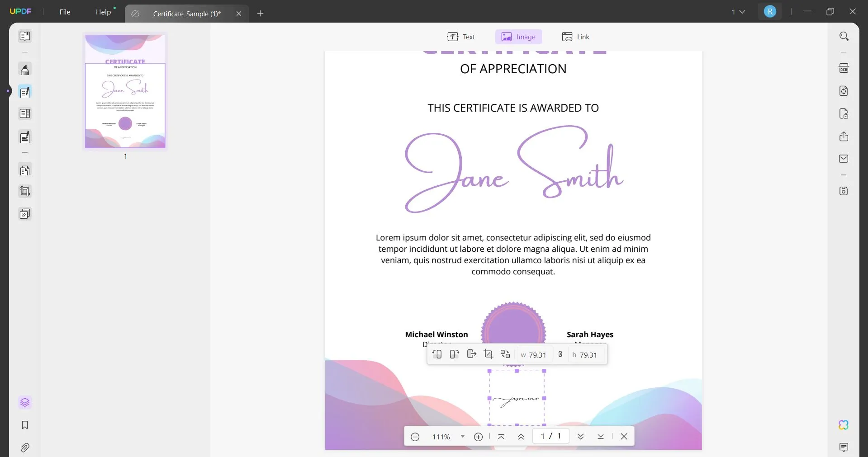The image size is (868, 457).
Task: Click the UPDF logo
Action: click(20, 12)
